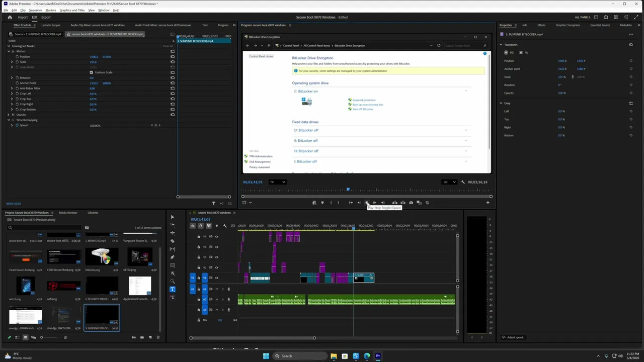Image resolution: width=644 pixels, height=362 pixels.
Task: Collapse the Motion effect group
Action: coord(9,51)
